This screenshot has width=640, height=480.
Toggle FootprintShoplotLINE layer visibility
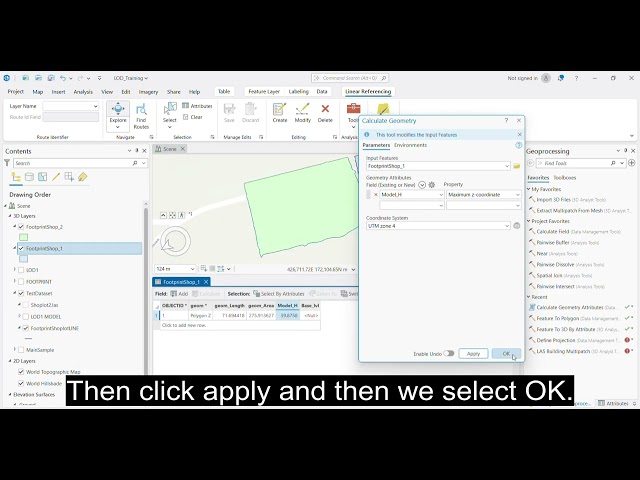26,328
